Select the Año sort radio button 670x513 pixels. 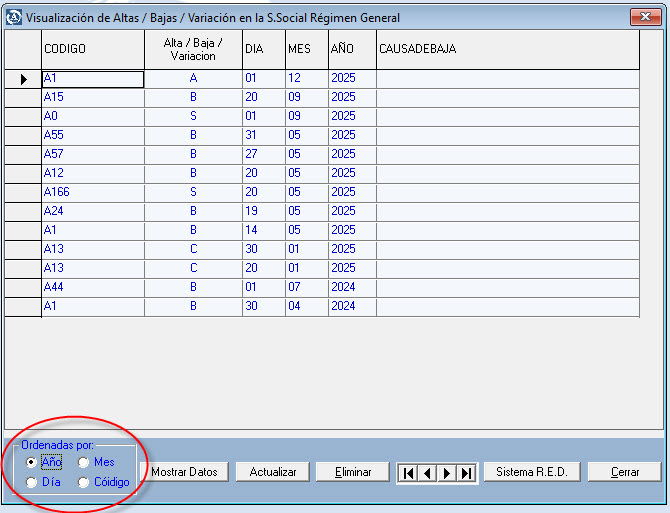tap(32, 462)
